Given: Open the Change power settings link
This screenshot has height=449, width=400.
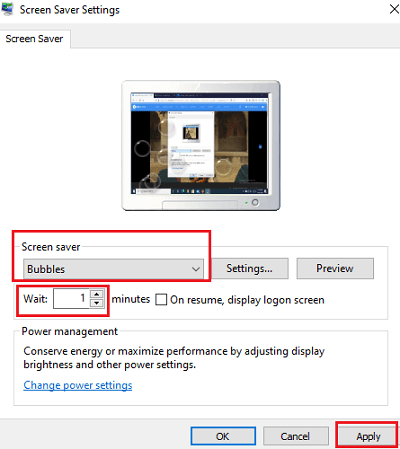Looking at the screenshot, I should point(78,385).
